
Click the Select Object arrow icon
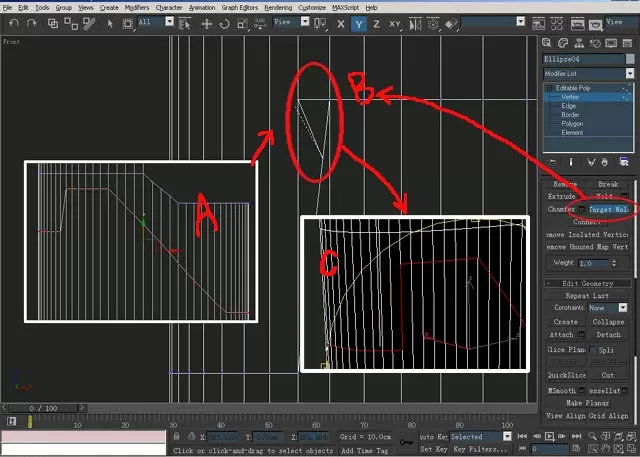110,24
